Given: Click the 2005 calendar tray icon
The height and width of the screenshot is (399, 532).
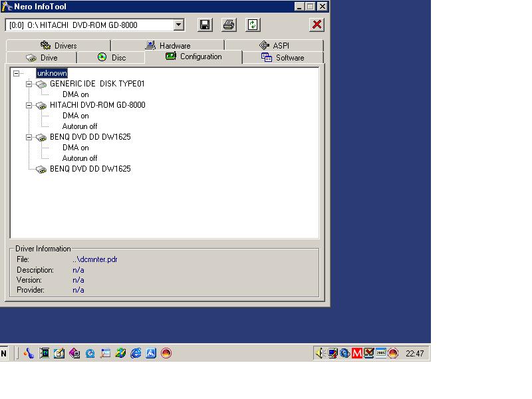Looking at the screenshot, I should click(381, 353).
